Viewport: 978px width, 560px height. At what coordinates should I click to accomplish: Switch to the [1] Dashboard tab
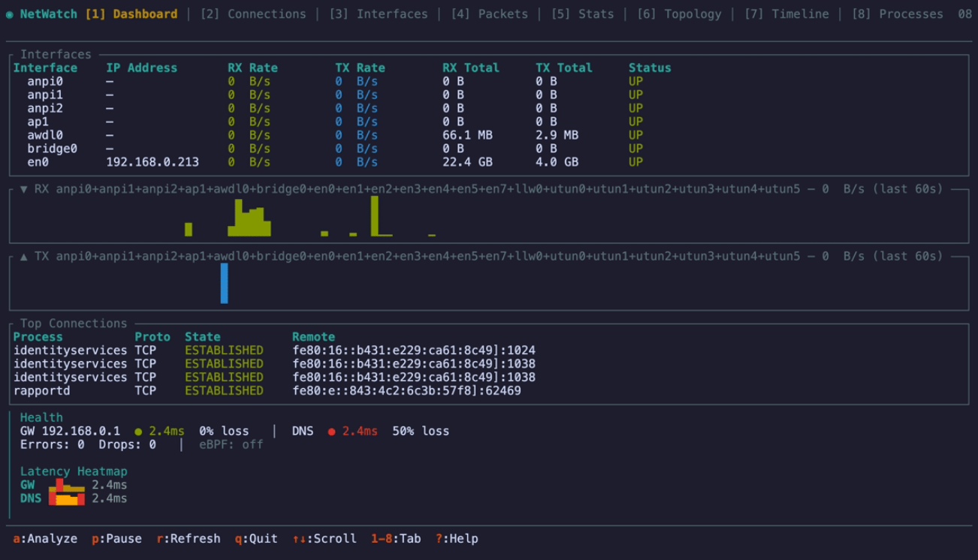[131, 14]
